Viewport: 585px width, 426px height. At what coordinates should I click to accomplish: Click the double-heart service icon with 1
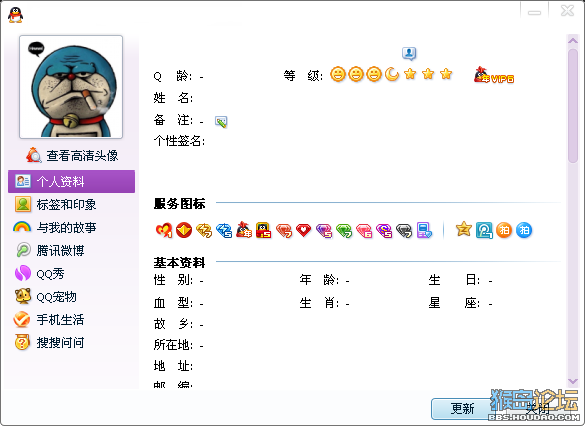(164, 230)
